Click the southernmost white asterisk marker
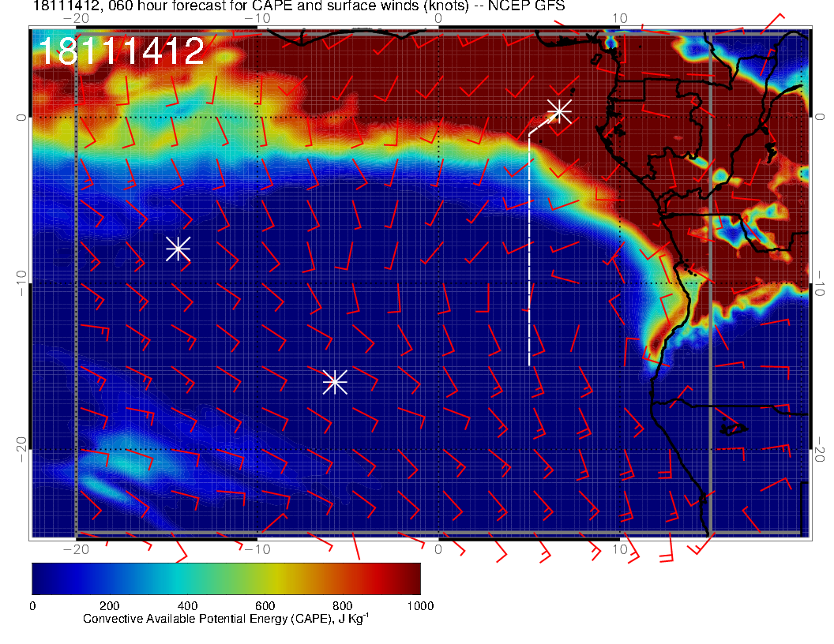The width and height of the screenshot is (834, 644). click(x=335, y=381)
